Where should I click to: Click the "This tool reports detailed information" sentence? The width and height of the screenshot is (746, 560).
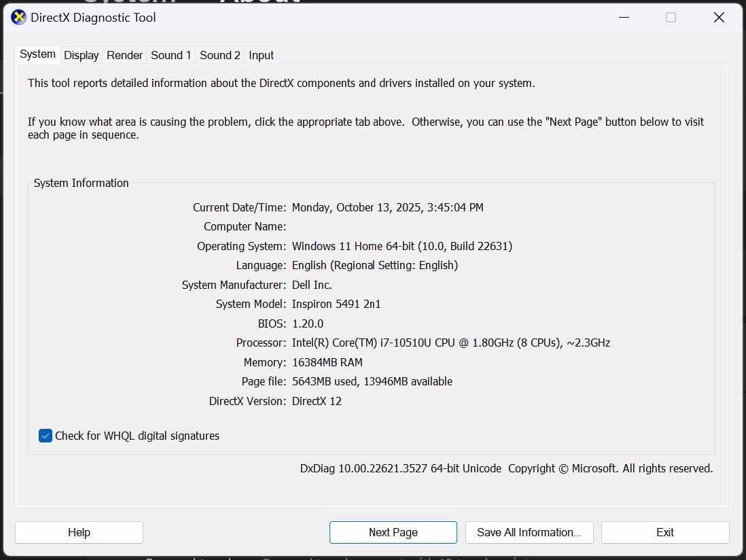click(x=281, y=84)
